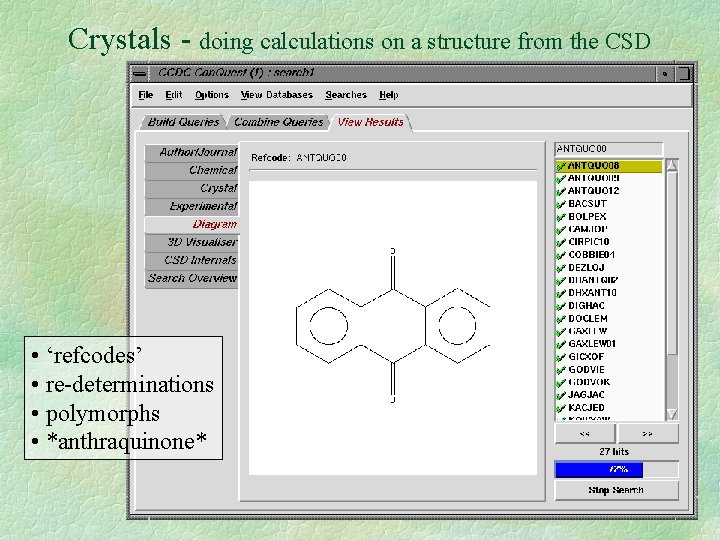Click the minimize dot button in ConQuest title bar
The height and width of the screenshot is (540, 720).
(x=665, y=73)
